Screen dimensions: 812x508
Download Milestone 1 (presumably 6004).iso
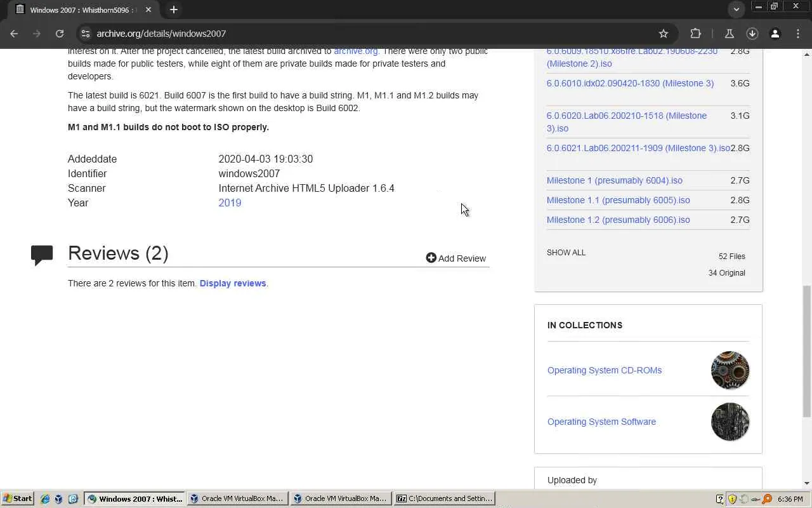615,180
